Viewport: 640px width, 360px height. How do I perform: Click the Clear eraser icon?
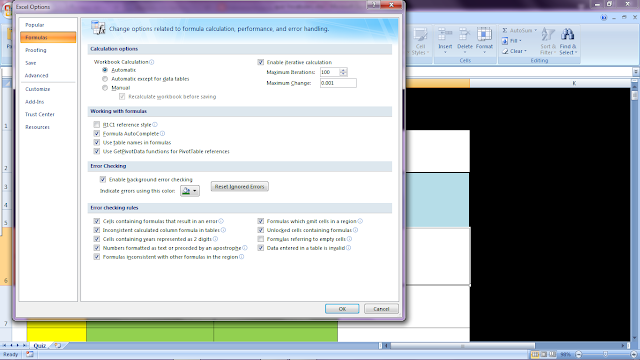pyautogui.click(x=505, y=51)
